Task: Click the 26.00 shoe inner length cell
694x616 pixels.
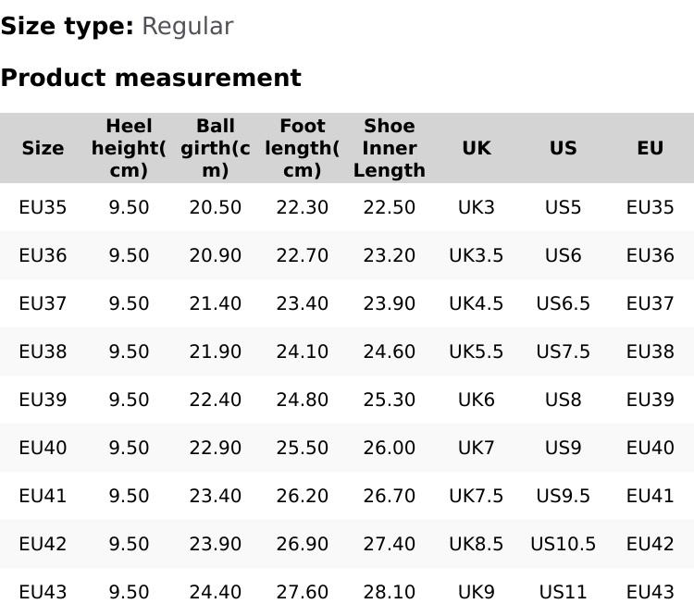Action: point(389,448)
